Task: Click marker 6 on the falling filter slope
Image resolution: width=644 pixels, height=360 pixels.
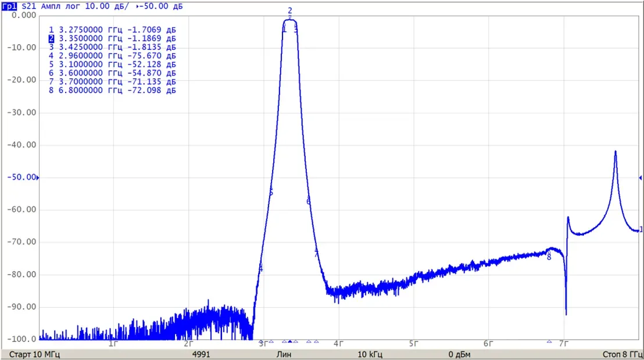Action: pyautogui.click(x=309, y=200)
